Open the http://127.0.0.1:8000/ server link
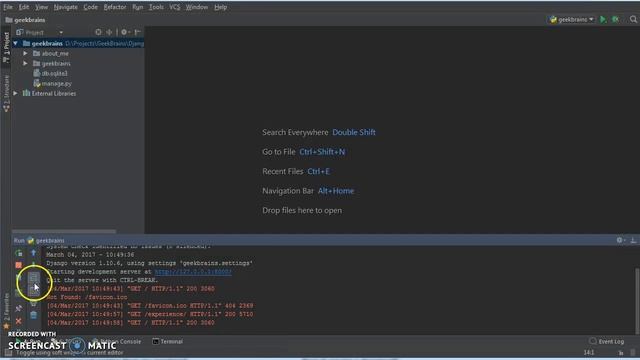The image size is (640, 360). 193,271
